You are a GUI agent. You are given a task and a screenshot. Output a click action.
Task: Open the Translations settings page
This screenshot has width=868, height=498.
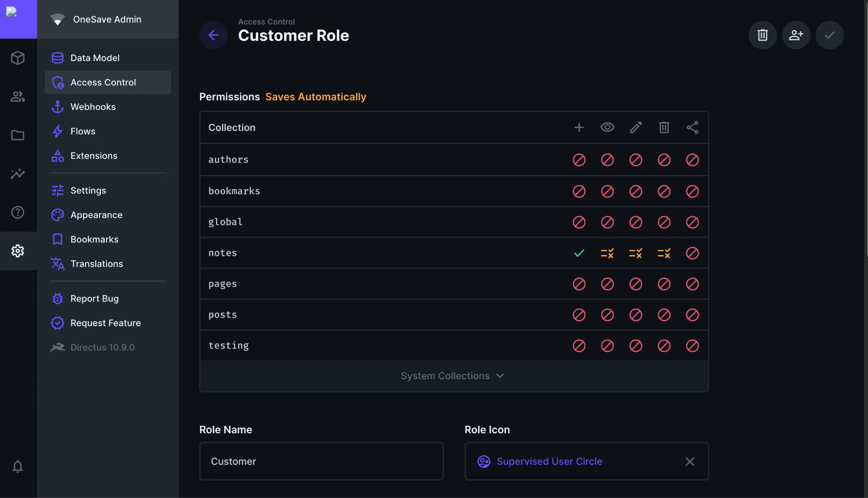97,263
